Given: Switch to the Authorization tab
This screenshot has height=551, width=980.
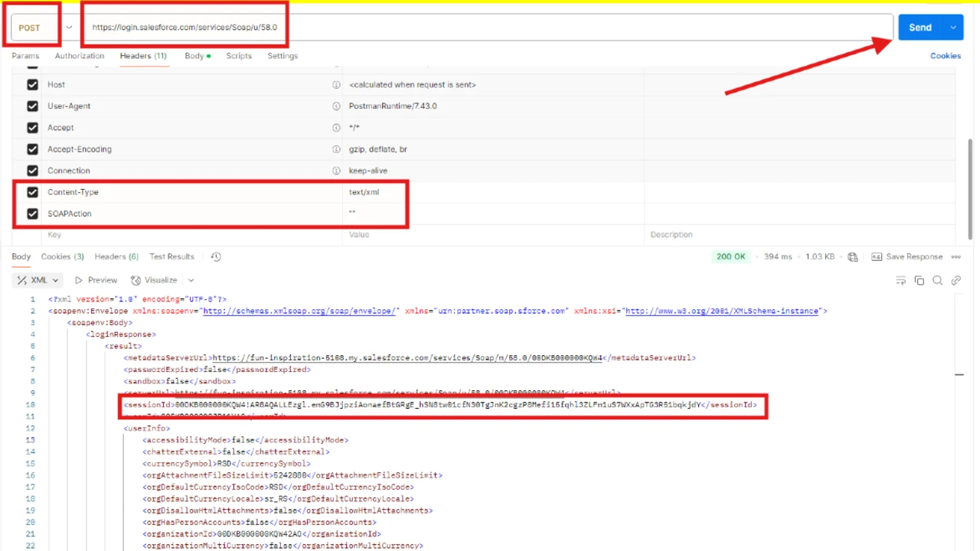Looking at the screenshot, I should [x=79, y=55].
